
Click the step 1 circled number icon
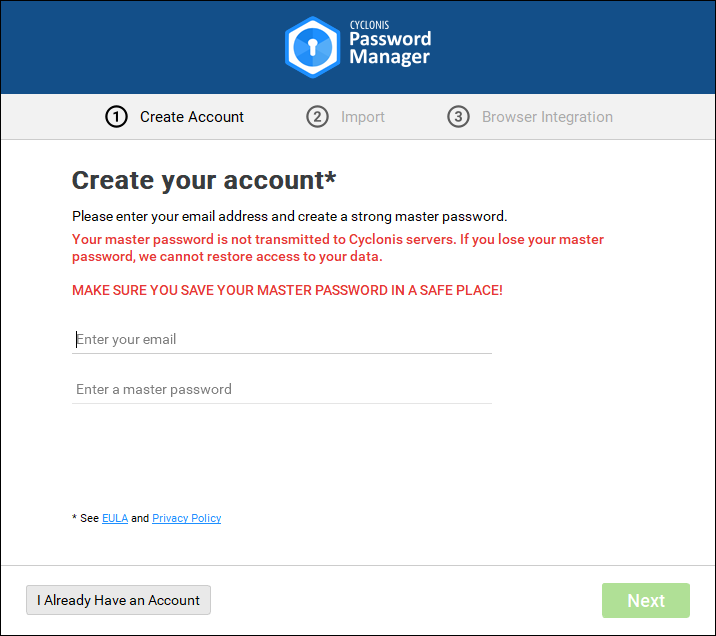click(117, 117)
